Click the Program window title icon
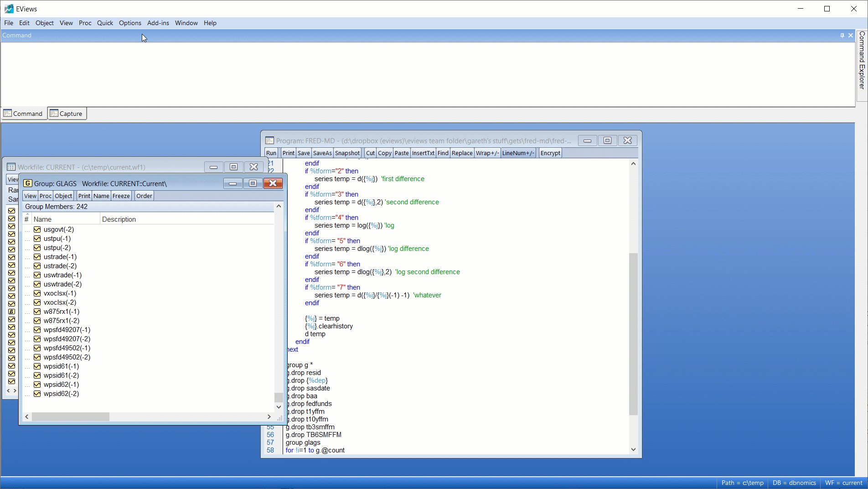 click(x=269, y=140)
